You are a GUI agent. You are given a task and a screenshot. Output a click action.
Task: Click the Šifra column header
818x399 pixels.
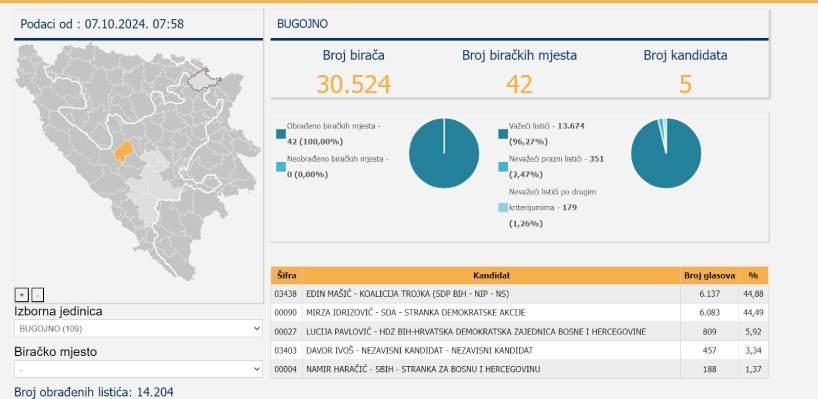coord(286,275)
